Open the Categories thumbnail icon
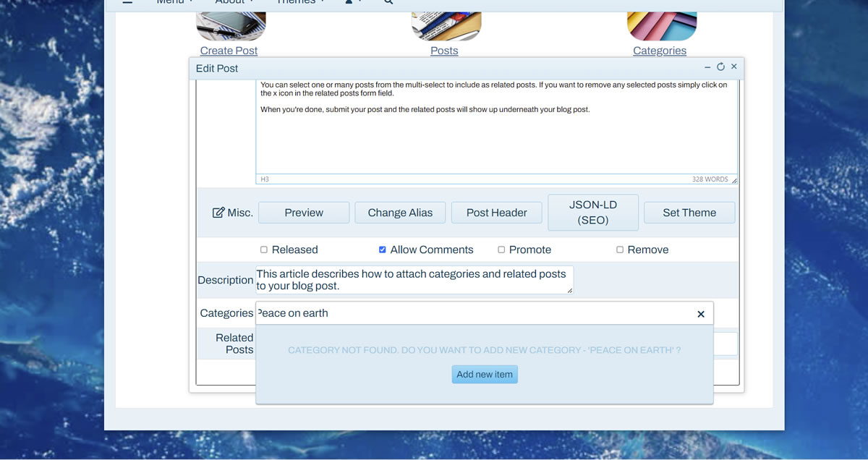Screen dimensions: 868x460 click(662, 26)
